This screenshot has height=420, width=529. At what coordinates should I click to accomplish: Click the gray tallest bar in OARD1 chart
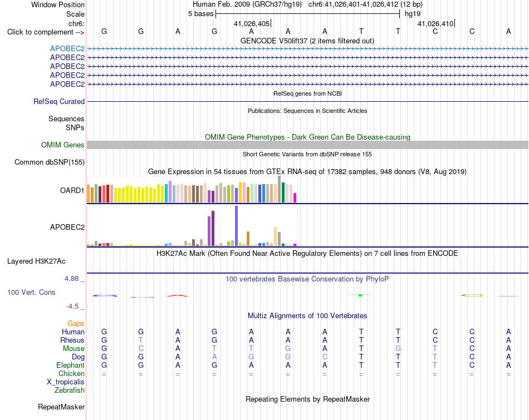[x=279, y=189]
